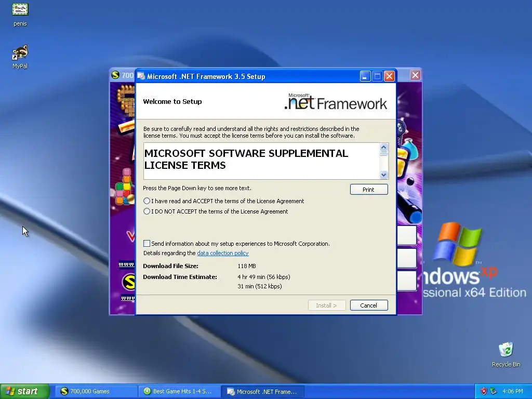The image size is (532, 399).
Task: Switch to Best Game Hits taskbar item
Action: (x=180, y=391)
